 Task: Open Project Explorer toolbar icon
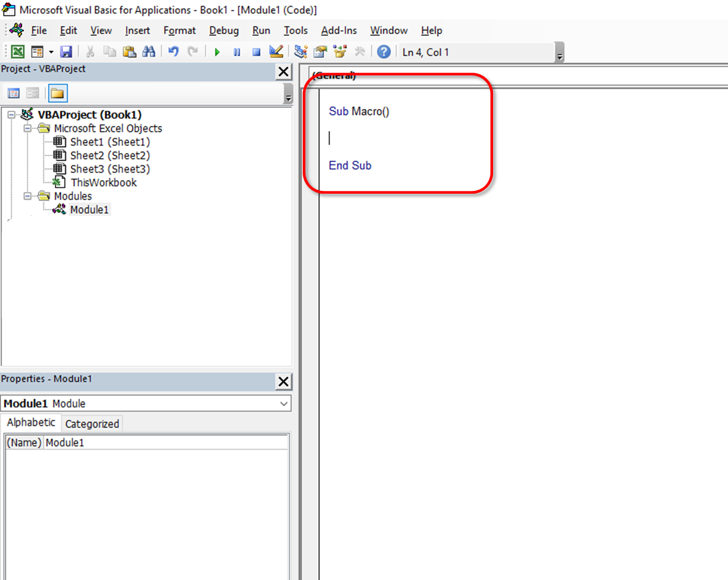click(x=301, y=52)
